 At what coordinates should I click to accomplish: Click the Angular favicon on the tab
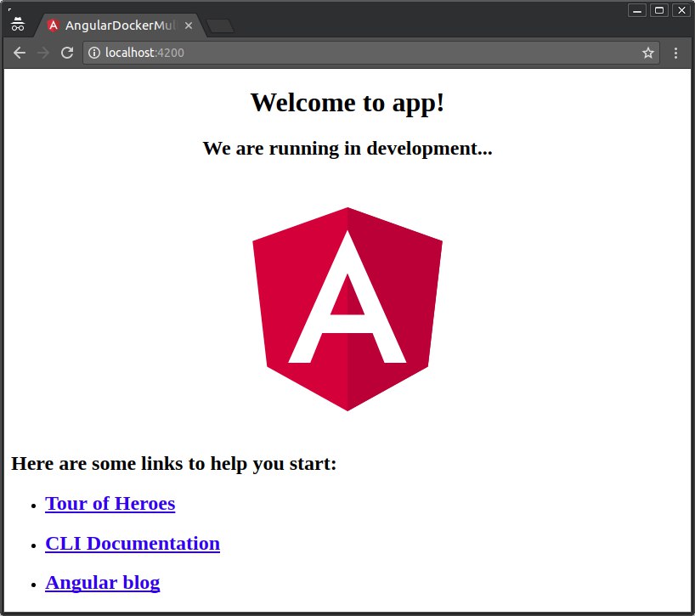pos(54,25)
